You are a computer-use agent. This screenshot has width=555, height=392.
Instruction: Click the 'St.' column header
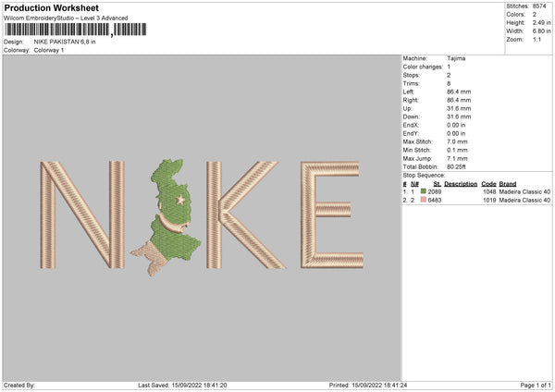coord(438,184)
